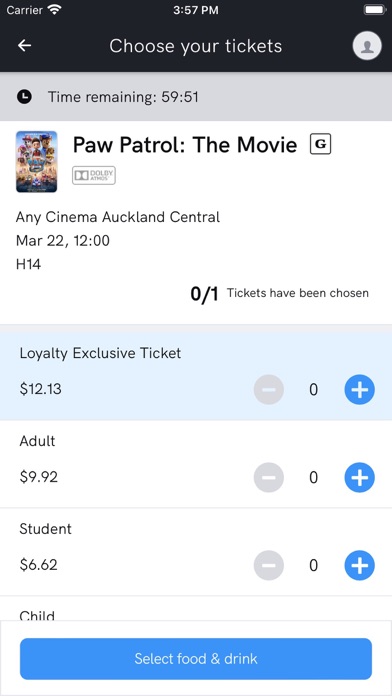Tap the clock icon beside time remaining
This screenshot has width=392, height=696.
coord(24,96)
